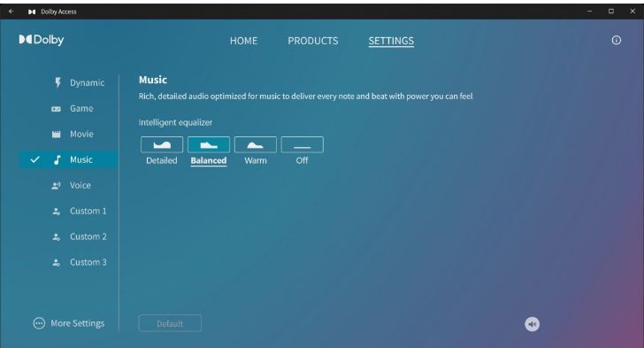
Task: Select the Warm equalizer curve
Action: [x=256, y=145]
